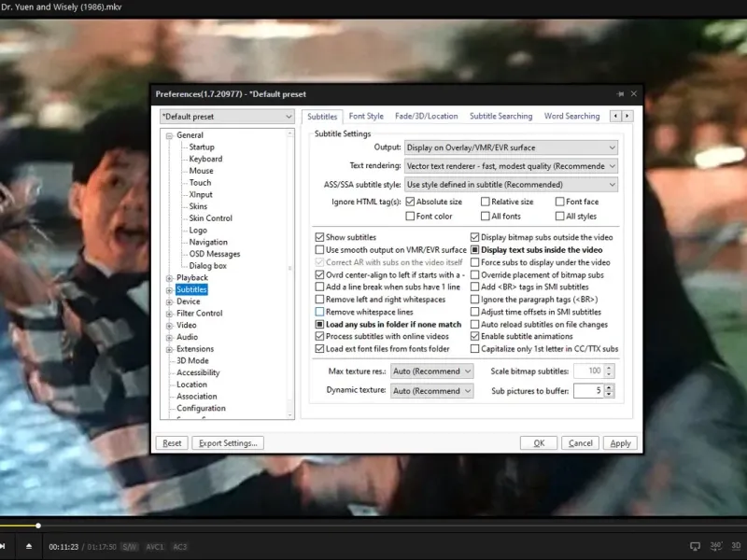Open the ASS/SSA subtitle style dropdown
Image resolution: width=747 pixels, height=560 pixels.
click(x=511, y=184)
